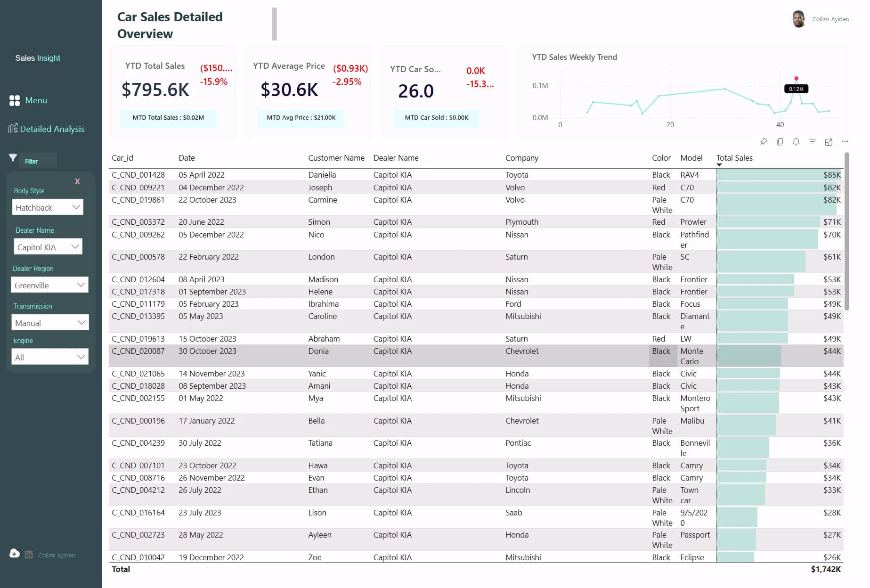Click MTD Car Sold badge
Screen dimensions: 870x588
(x=436, y=118)
